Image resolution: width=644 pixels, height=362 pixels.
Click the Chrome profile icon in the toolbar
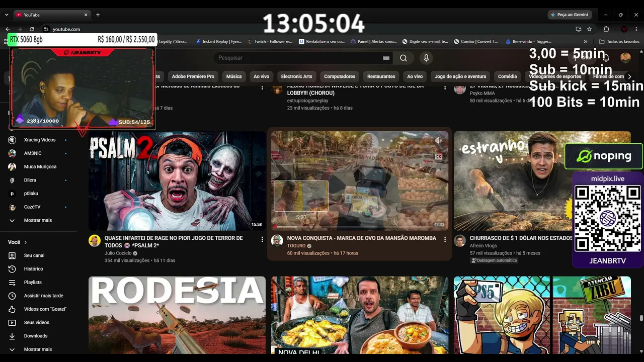click(624, 29)
